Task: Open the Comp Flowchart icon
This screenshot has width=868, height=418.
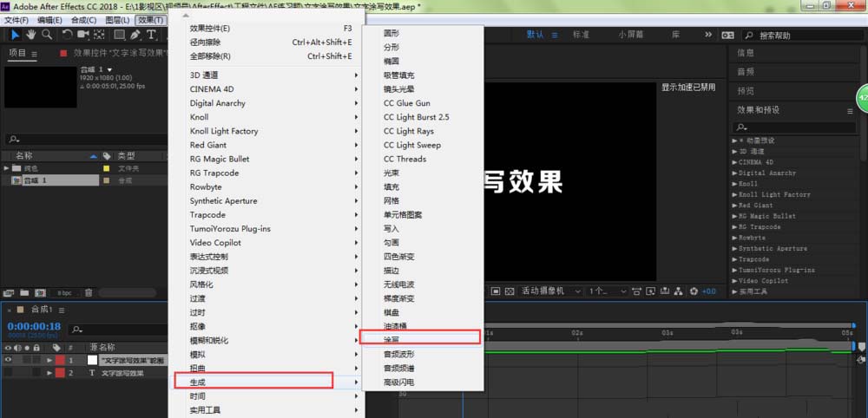Action: 679,291
